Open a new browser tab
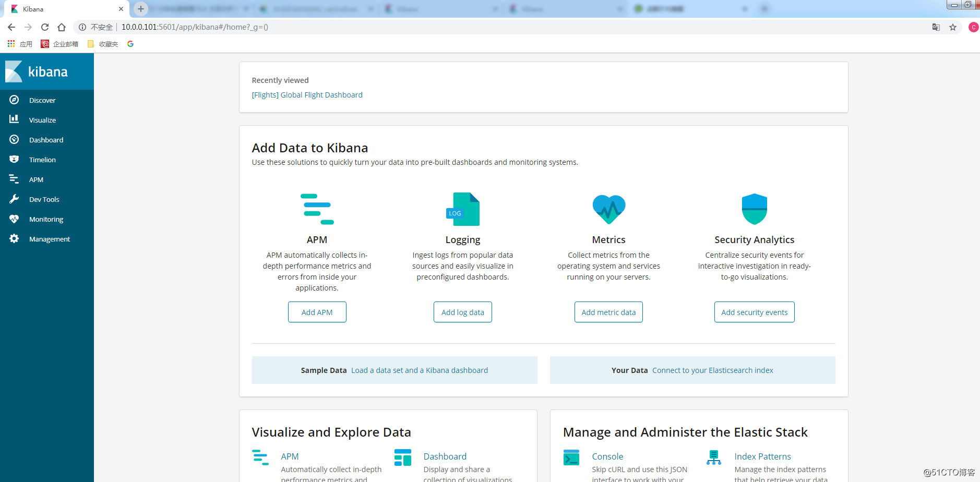Screen dimensions: 980x482 (141, 9)
